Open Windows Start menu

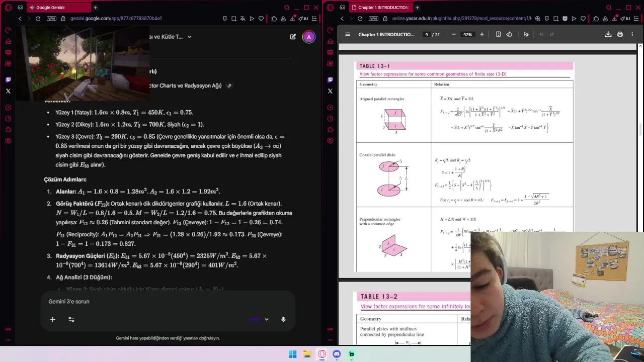(x=292, y=354)
